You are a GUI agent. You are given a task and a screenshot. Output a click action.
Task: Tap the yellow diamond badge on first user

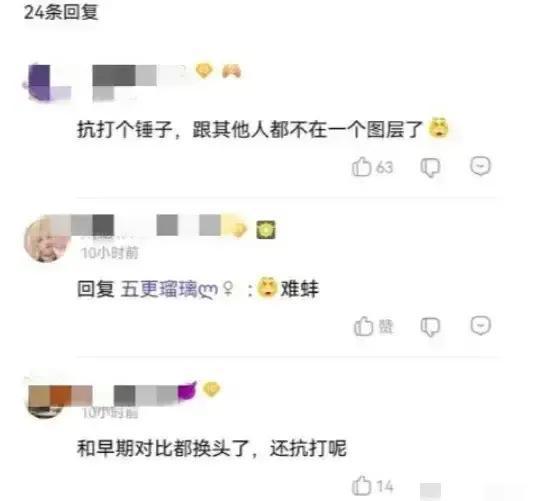(x=204, y=71)
